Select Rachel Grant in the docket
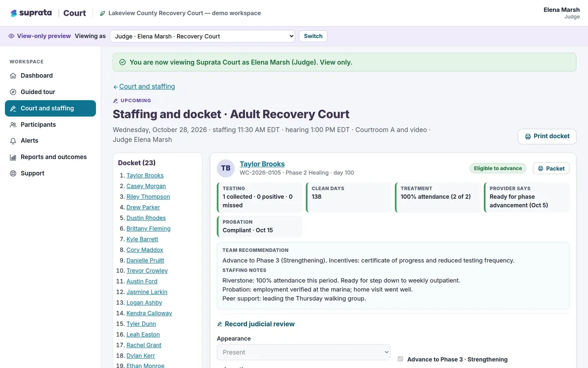Screen dimensions: 588x368 tap(144, 345)
